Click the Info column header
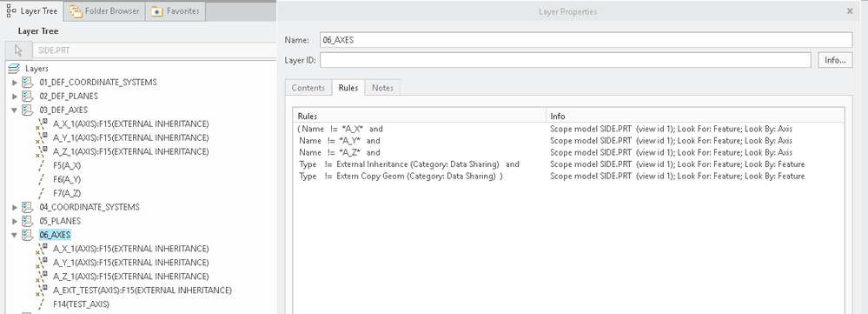868x314 pixels. 695,117
